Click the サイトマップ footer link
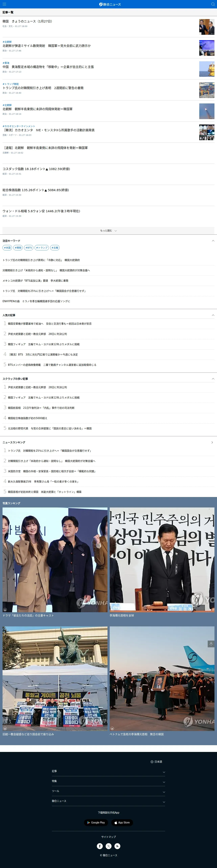Screen dimensions: 217x868 pos(108,837)
